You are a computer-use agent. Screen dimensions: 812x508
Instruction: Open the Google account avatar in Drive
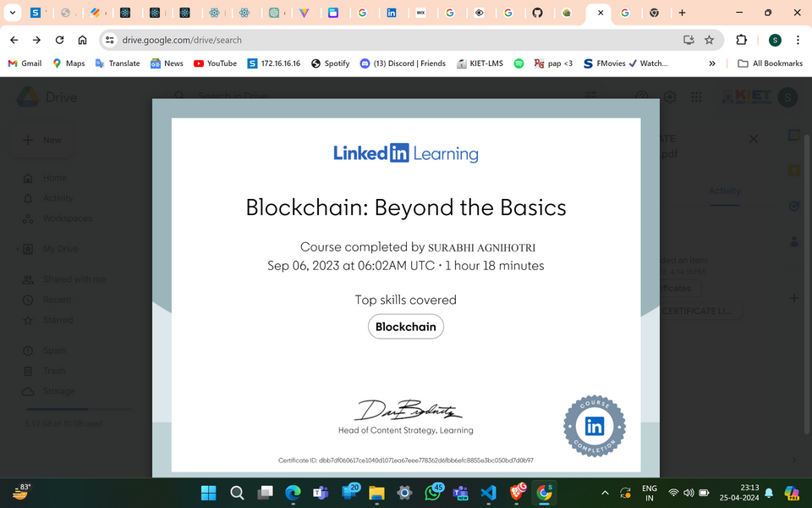pos(787,97)
